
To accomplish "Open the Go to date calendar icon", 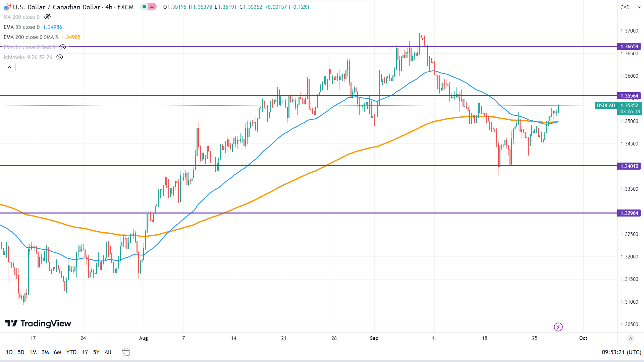I will [x=125, y=352].
